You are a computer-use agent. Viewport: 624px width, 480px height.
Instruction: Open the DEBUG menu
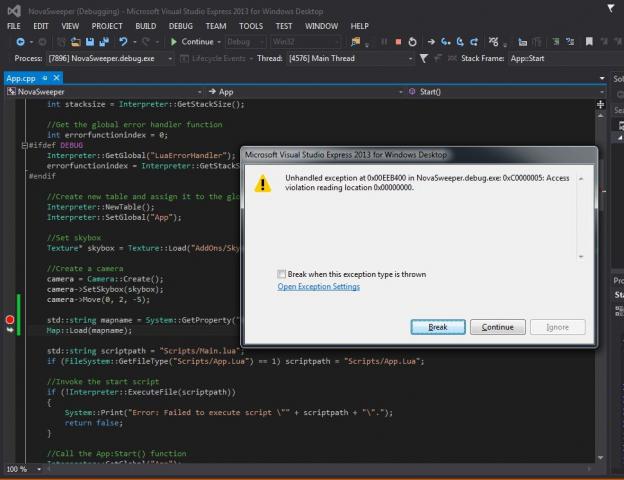pos(180,25)
